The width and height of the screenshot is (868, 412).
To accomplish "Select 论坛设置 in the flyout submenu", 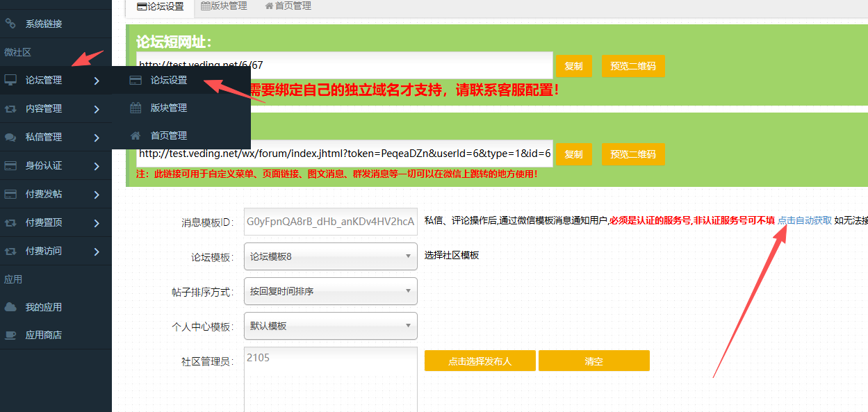I will coord(169,80).
